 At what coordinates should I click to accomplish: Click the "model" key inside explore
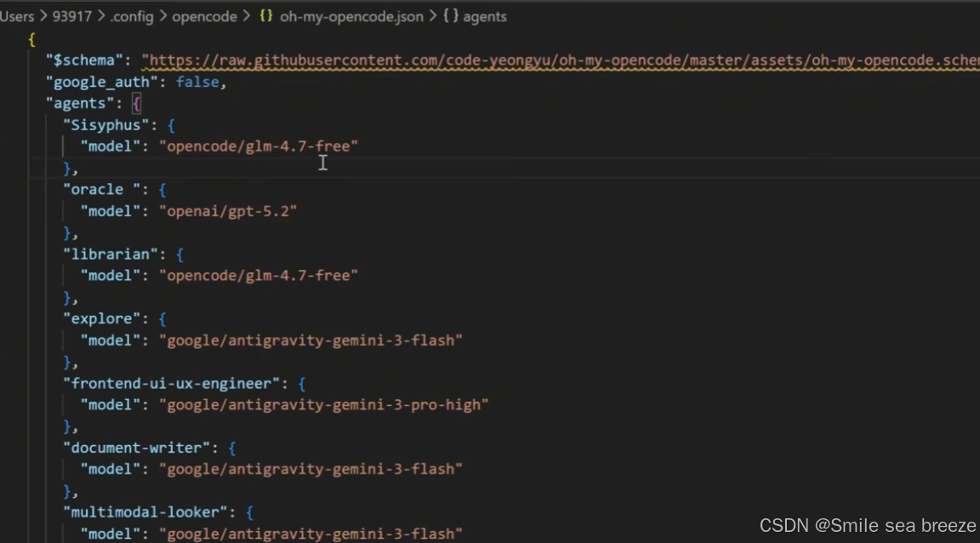[110, 340]
